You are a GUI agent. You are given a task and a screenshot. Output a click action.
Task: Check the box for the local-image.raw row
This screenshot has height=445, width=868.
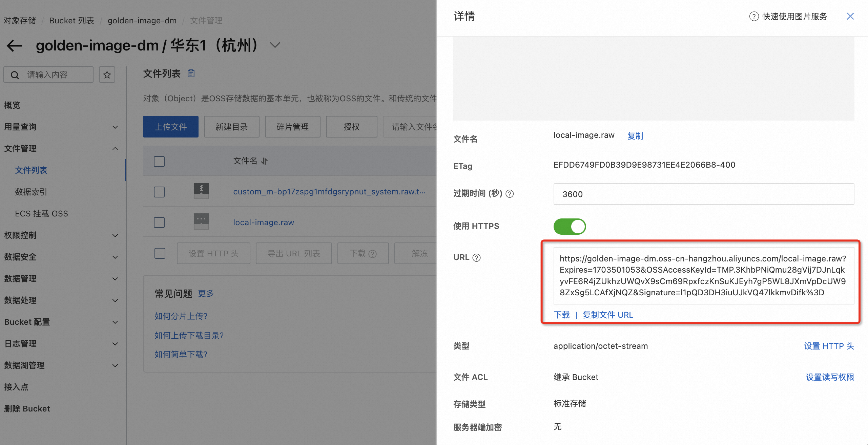[159, 222]
